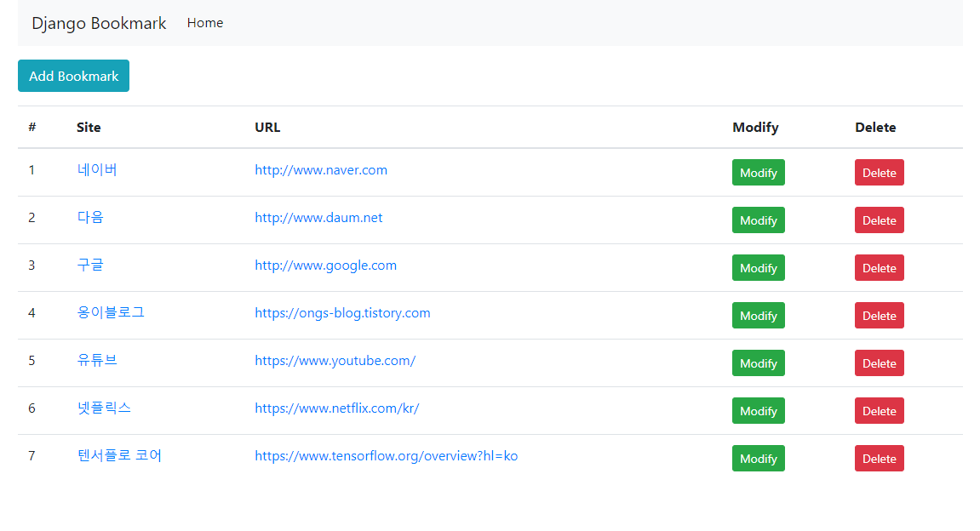The image size is (980, 531).
Task: Visit the http://www.google.com URL
Action: (325, 265)
